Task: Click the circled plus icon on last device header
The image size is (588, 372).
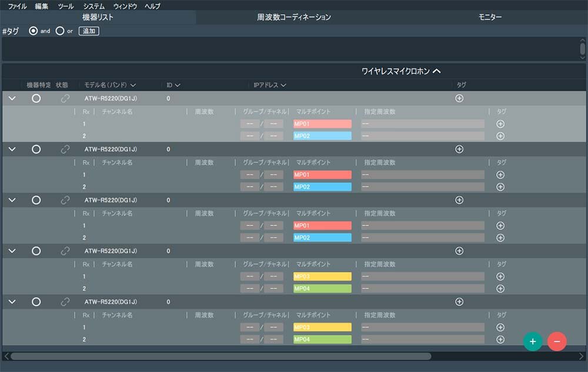Action: [x=459, y=301]
